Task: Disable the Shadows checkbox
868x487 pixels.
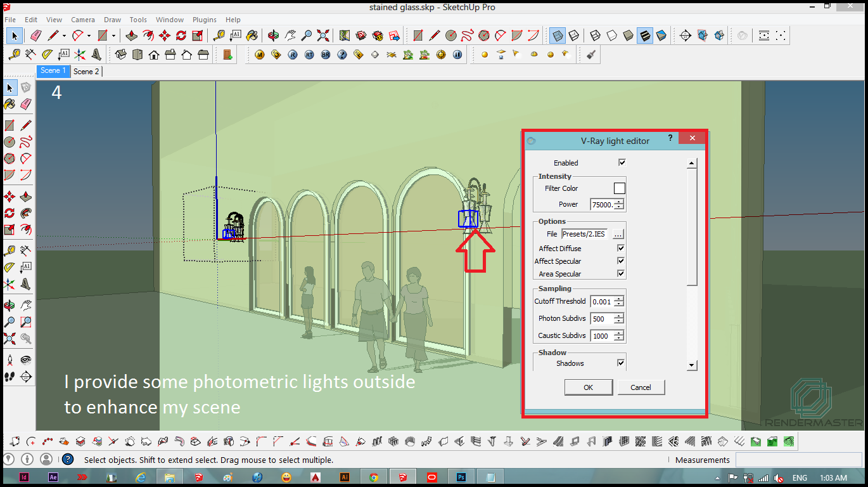Action: coord(621,363)
